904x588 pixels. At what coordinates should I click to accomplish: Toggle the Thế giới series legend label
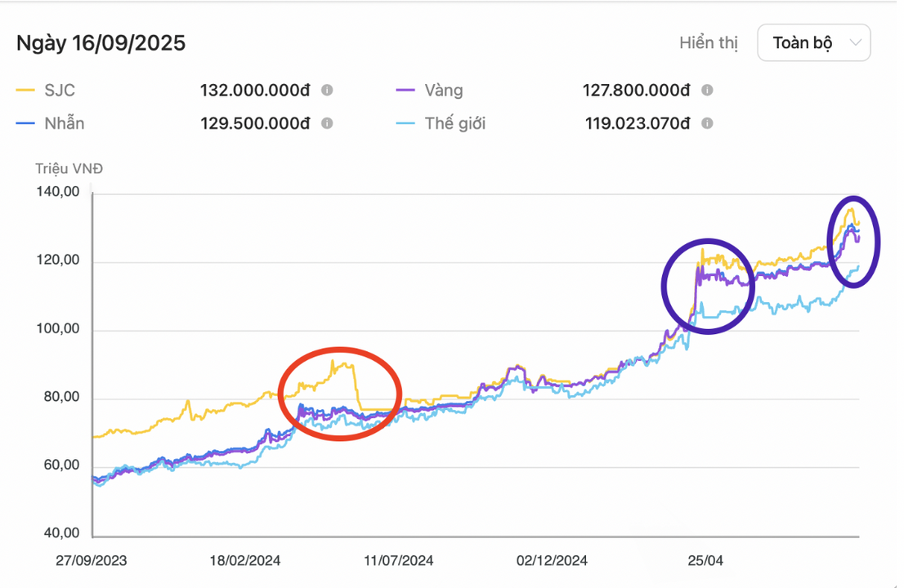[454, 124]
